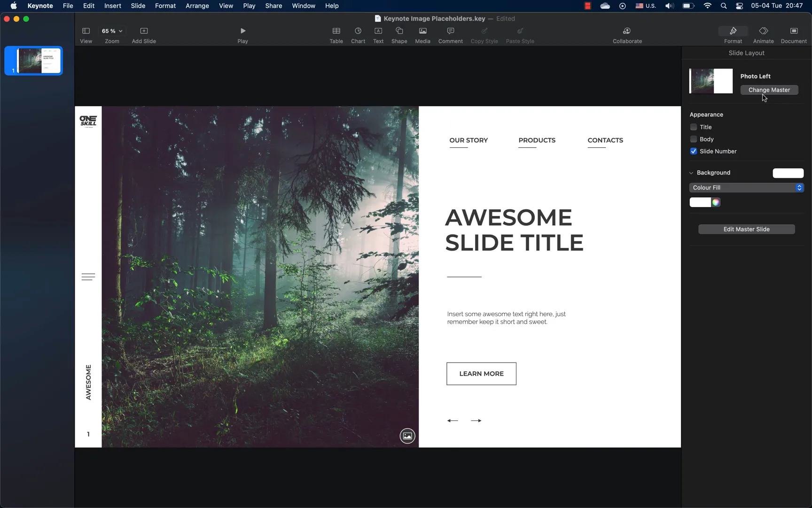Viewport: 812px width, 508px height.
Task: Click the One Skill logo
Action: [88, 121]
